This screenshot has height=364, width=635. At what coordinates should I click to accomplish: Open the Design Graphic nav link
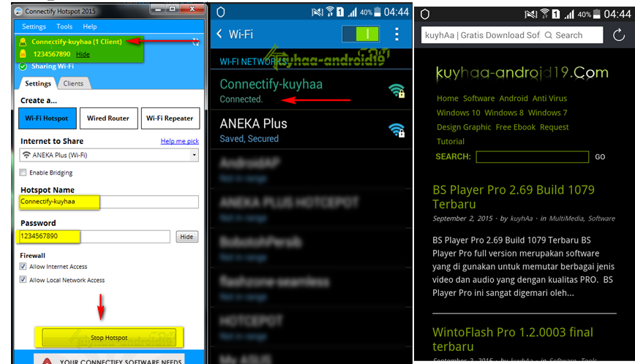pos(464,127)
